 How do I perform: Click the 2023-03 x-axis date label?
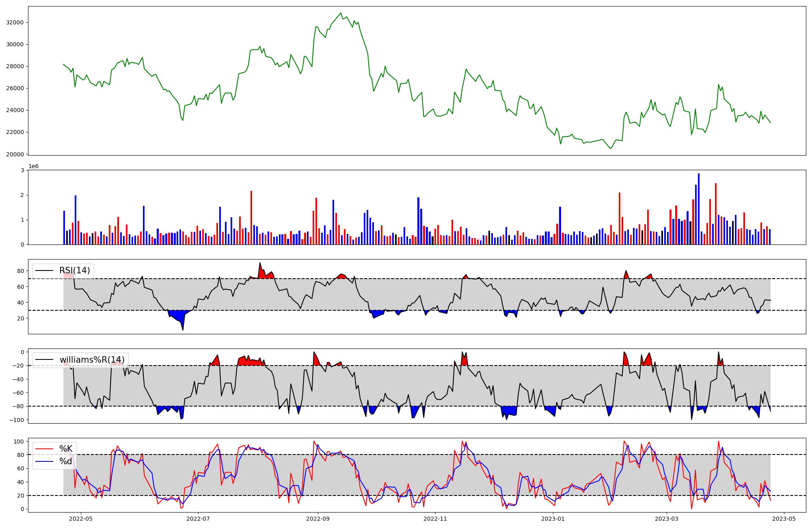[667, 518]
